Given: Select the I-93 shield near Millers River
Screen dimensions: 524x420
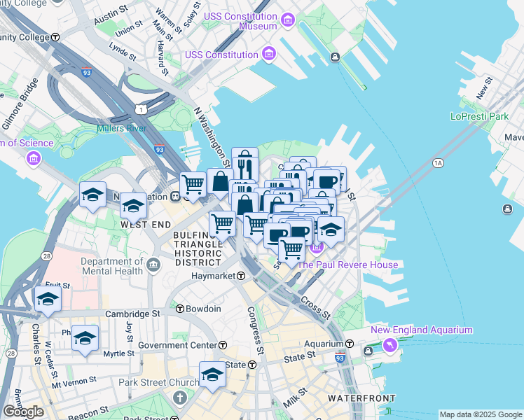Looking at the screenshot, I should [160, 149].
